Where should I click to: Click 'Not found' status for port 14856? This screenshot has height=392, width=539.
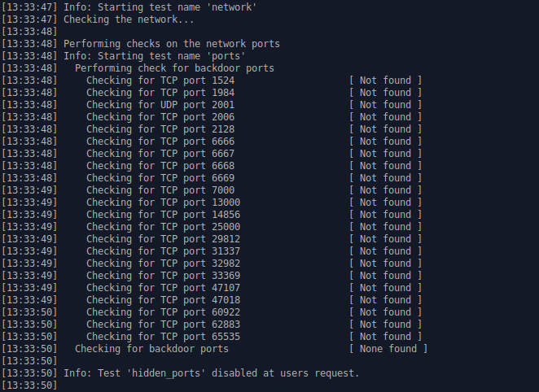point(385,215)
